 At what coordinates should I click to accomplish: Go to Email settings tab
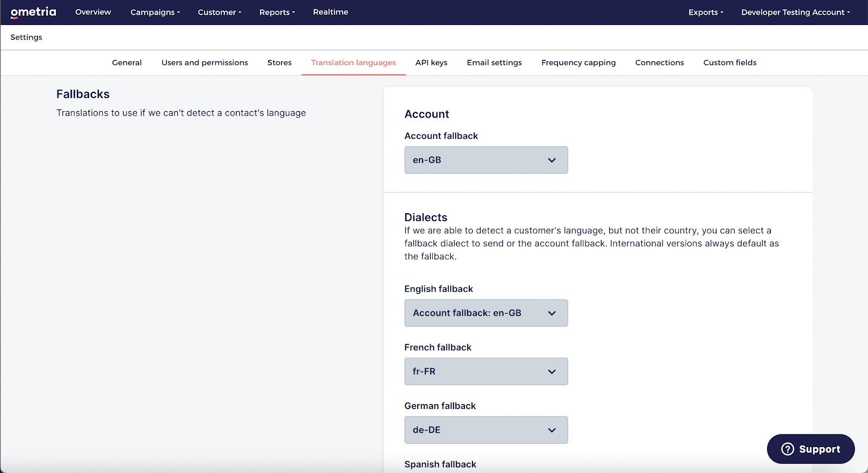[494, 63]
